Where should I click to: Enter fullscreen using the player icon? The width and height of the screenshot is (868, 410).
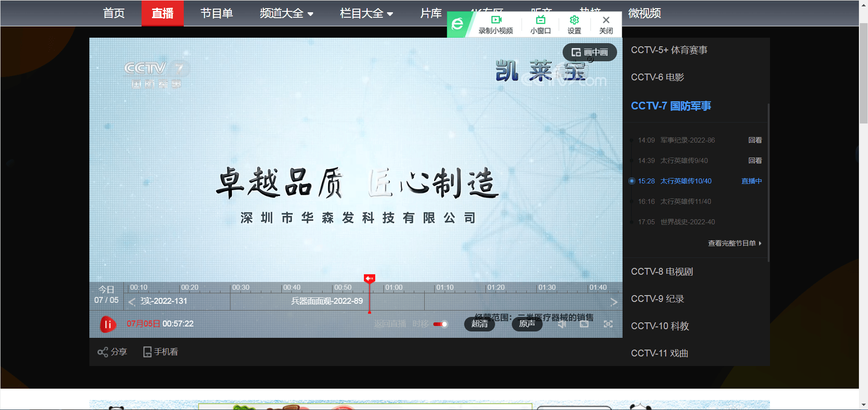[x=608, y=324]
